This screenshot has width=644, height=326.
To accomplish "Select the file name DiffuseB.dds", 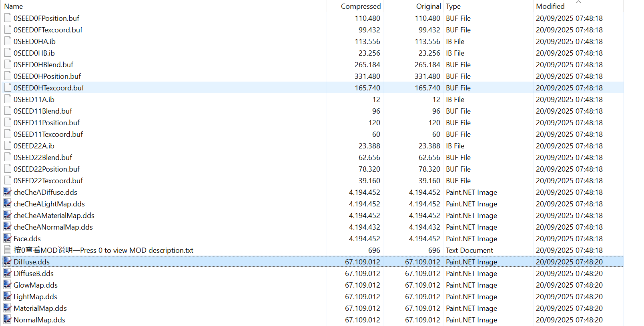I will (34, 273).
